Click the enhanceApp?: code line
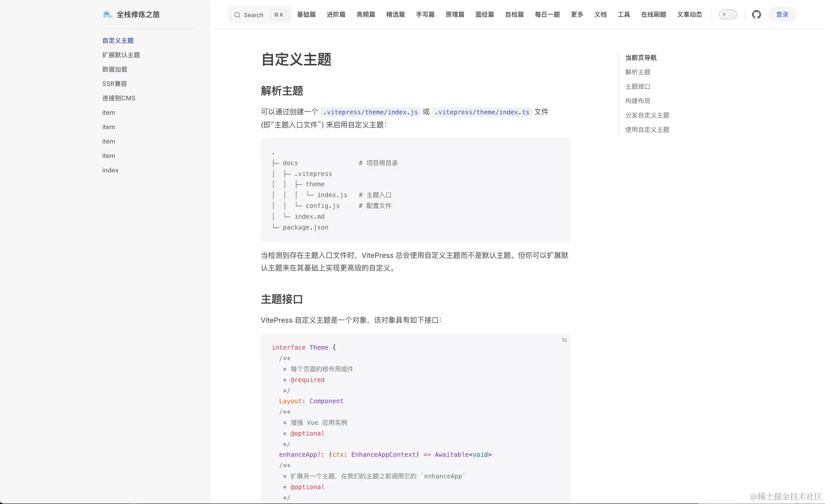 point(385,454)
